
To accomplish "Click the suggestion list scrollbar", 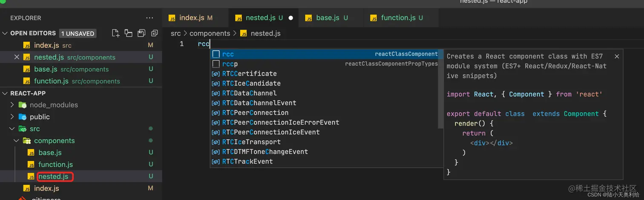I will coord(441,89).
